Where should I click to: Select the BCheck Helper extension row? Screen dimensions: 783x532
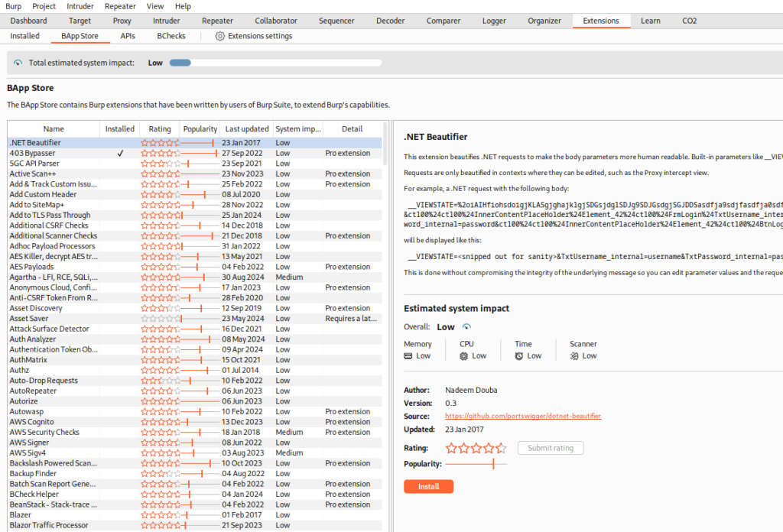(x=195, y=495)
